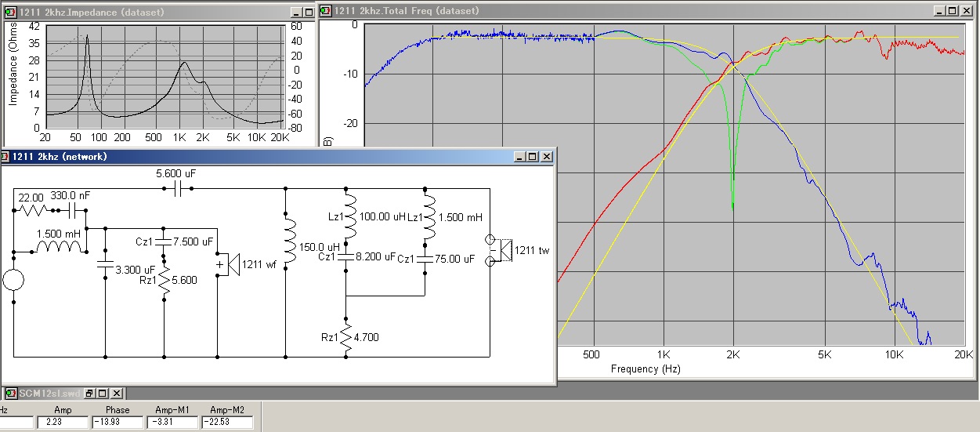Open the network window system menu icon
Viewport: 980px width, 432px height.
5,156
